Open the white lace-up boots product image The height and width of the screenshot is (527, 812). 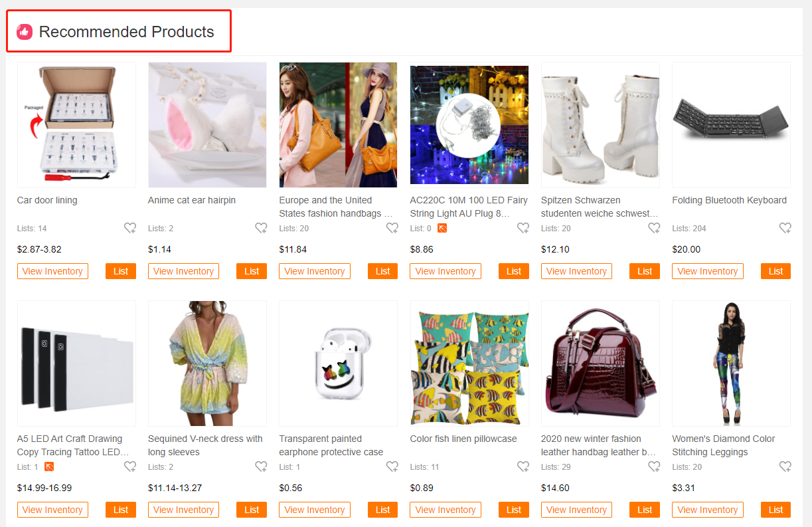(x=600, y=125)
